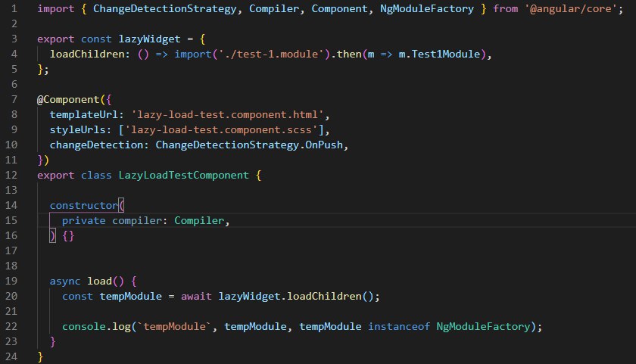Click m.Test1Module on line 4
This screenshot has height=364, width=636.
tap(439, 54)
